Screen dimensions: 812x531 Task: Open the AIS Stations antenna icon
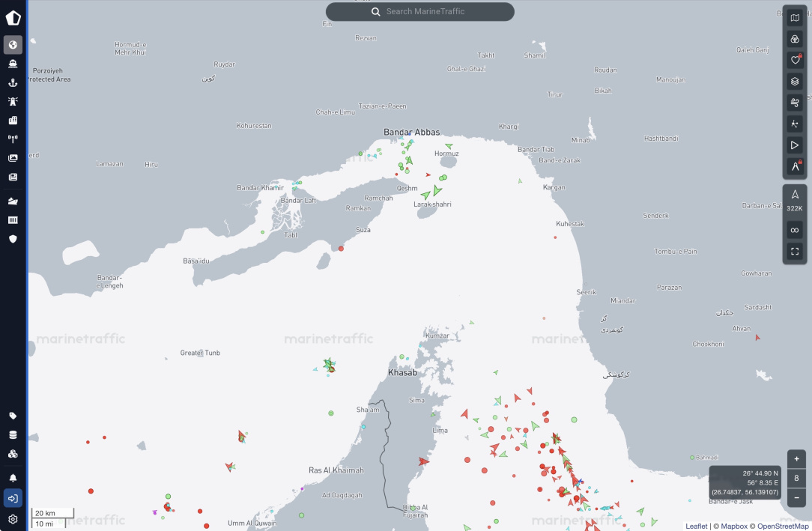tap(13, 139)
